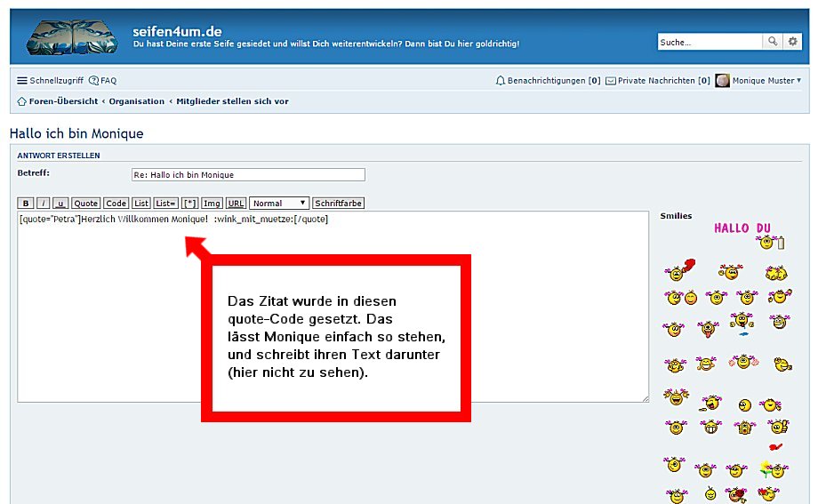Insert the red-pigtailed waving smiley
This screenshot has width=818, height=504.
tap(730, 272)
